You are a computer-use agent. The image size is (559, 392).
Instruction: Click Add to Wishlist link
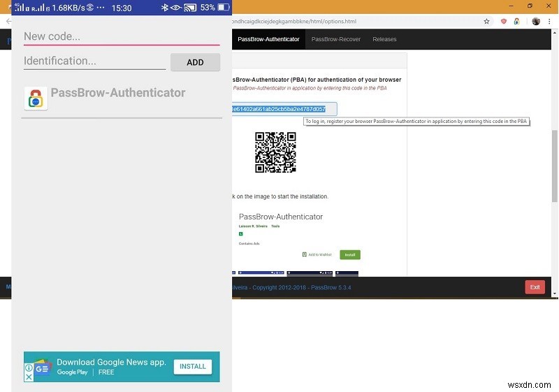click(x=317, y=254)
